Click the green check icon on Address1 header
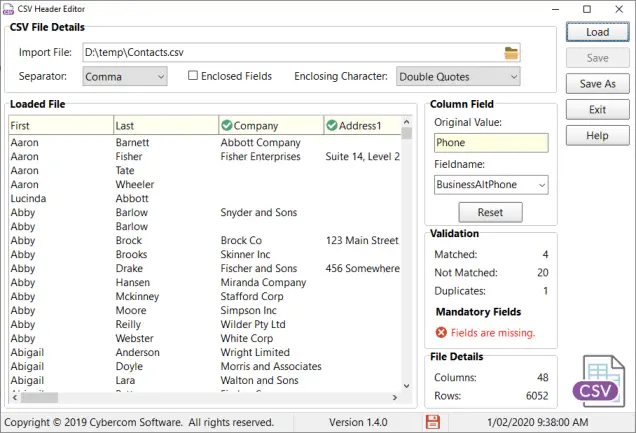The height and width of the screenshot is (433, 636). [332, 125]
